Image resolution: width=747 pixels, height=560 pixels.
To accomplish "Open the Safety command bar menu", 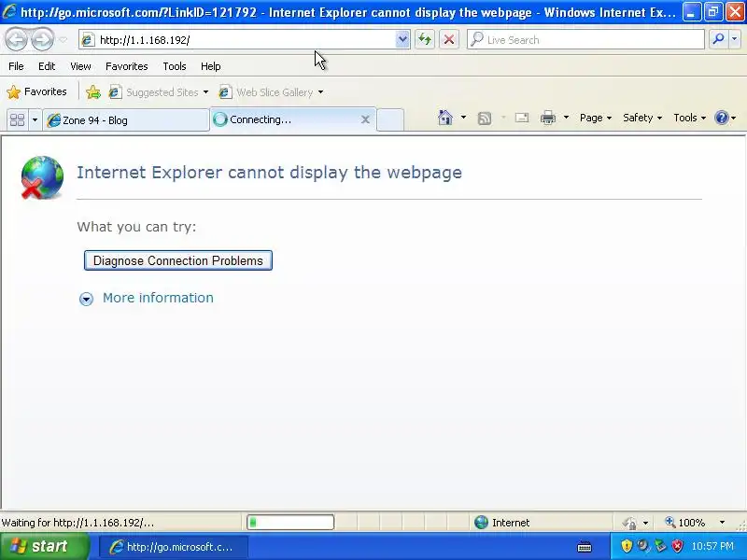I will click(x=642, y=118).
